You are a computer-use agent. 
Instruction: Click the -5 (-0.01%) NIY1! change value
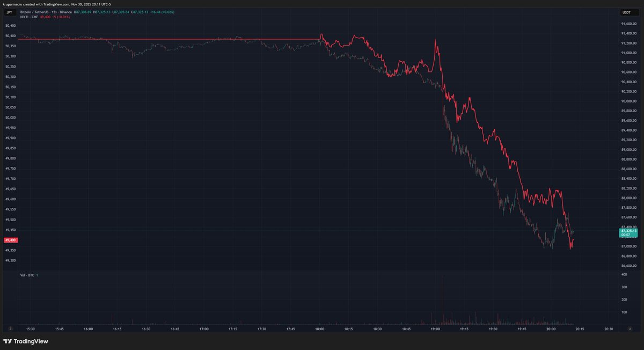[61, 17]
